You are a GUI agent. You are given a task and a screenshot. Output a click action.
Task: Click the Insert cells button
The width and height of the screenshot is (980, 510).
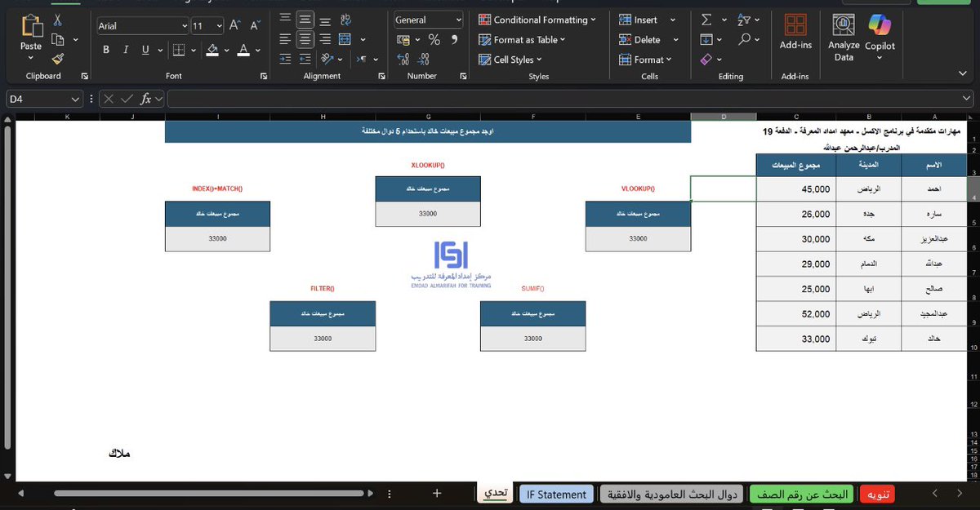[x=639, y=20]
